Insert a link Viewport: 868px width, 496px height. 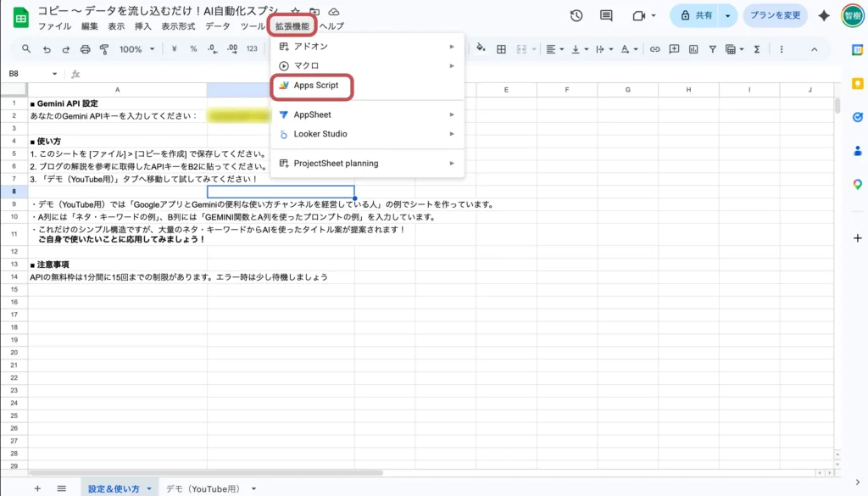pyautogui.click(x=654, y=49)
